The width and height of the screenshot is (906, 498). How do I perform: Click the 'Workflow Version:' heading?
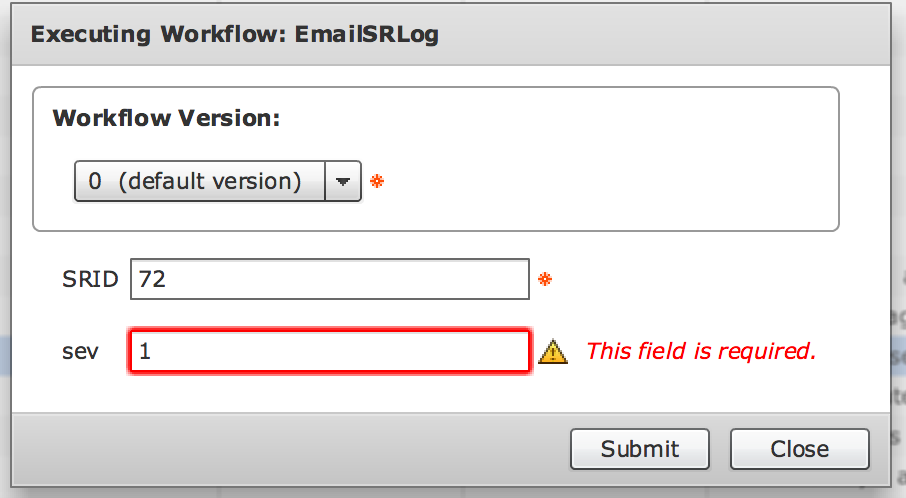coord(166,118)
